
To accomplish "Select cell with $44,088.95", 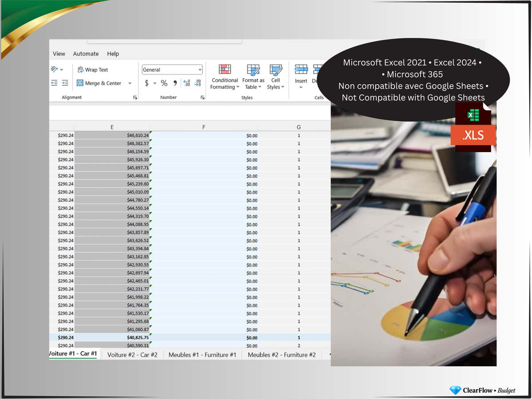I will (x=112, y=224).
